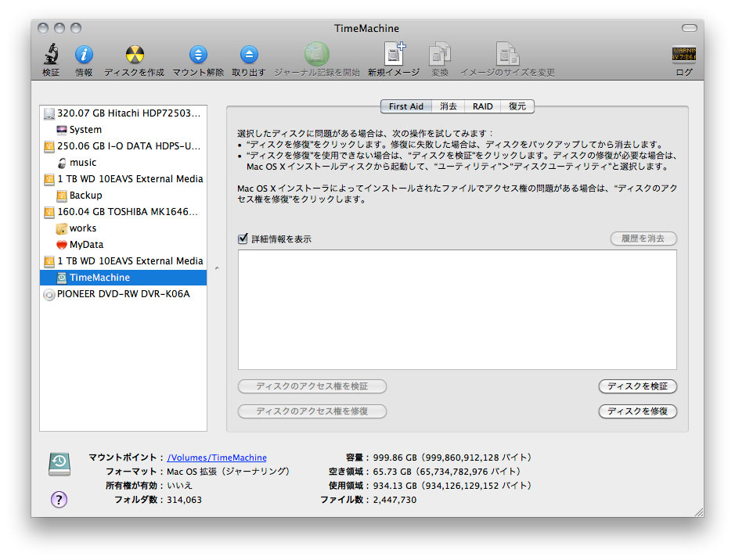This screenshot has width=735, height=560.
Task: Click the 取り出す eject icon
Action: pos(249,55)
